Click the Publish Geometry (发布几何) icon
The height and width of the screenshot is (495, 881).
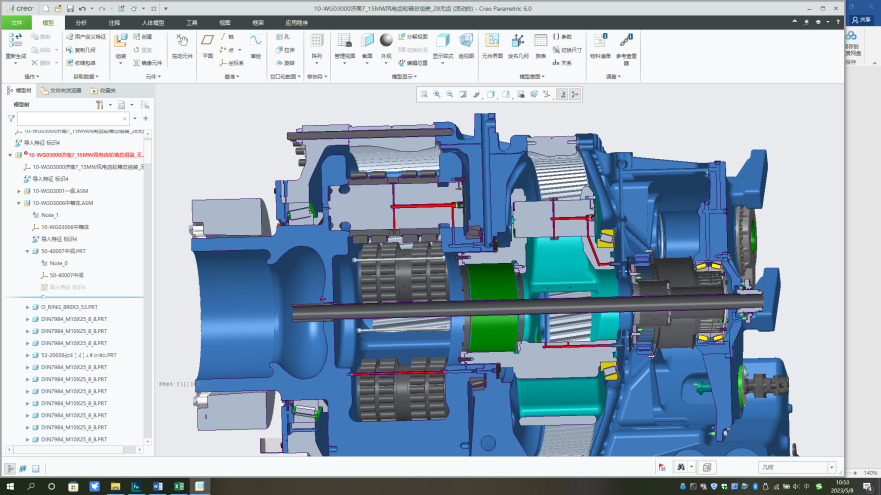pos(518,41)
